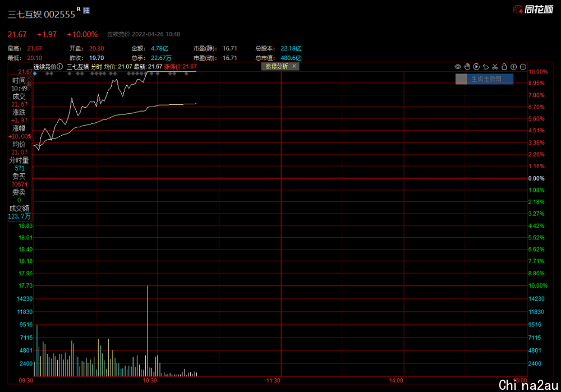Open the data panel gear settings
This screenshot has height=392, width=561.
tap(29, 84)
